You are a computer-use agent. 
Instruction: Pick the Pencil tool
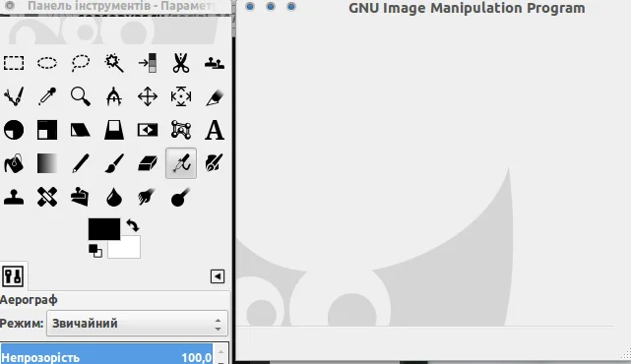[81, 163]
